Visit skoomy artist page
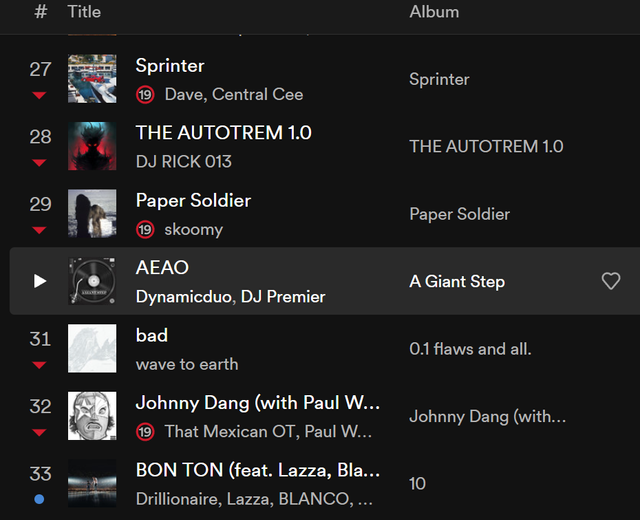This screenshot has width=640, height=520. tap(193, 229)
